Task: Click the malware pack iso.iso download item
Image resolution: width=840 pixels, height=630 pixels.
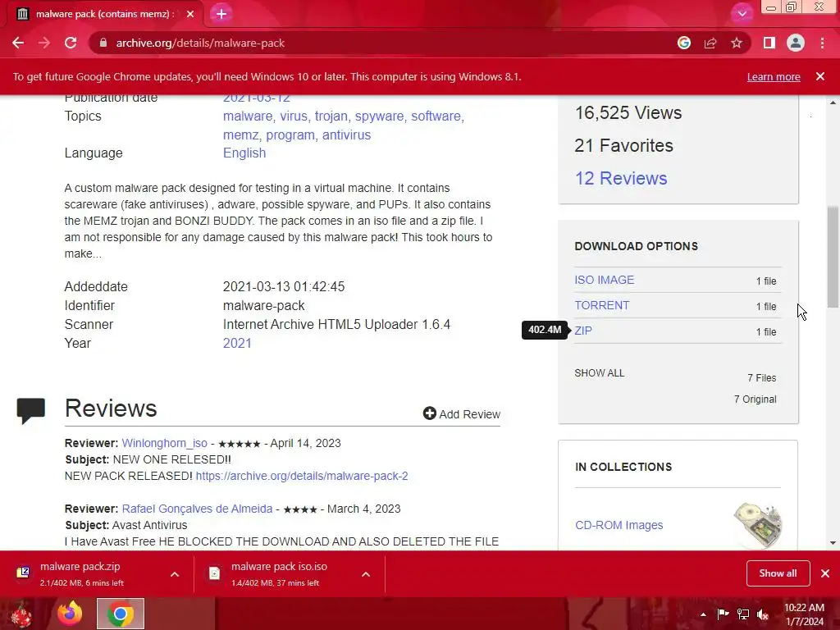Action: point(290,573)
